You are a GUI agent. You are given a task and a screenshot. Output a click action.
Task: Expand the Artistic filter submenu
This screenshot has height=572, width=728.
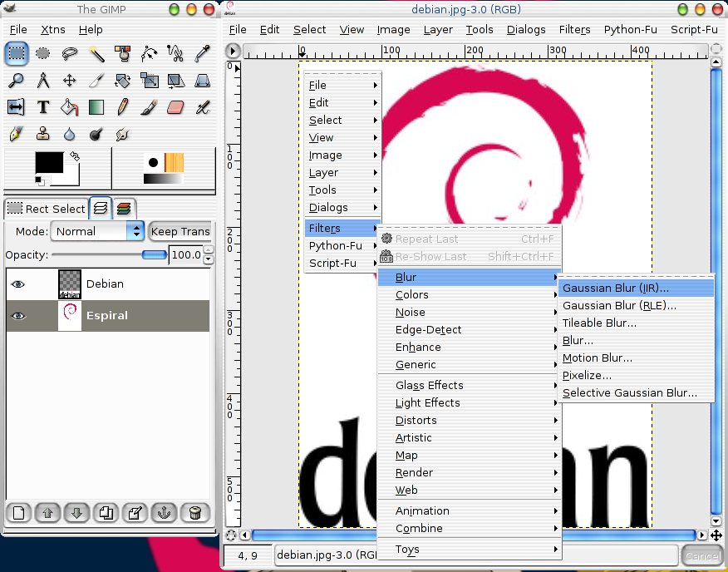(x=470, y=437)
